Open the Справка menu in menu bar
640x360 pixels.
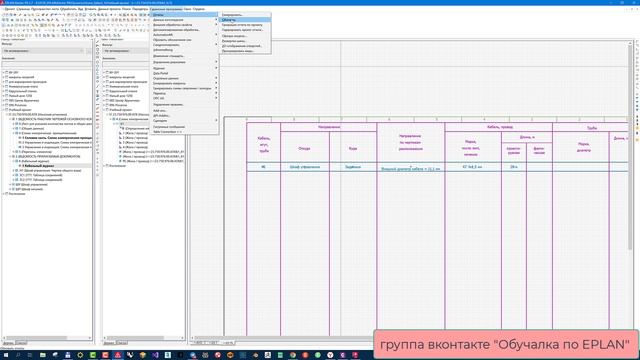199,9
